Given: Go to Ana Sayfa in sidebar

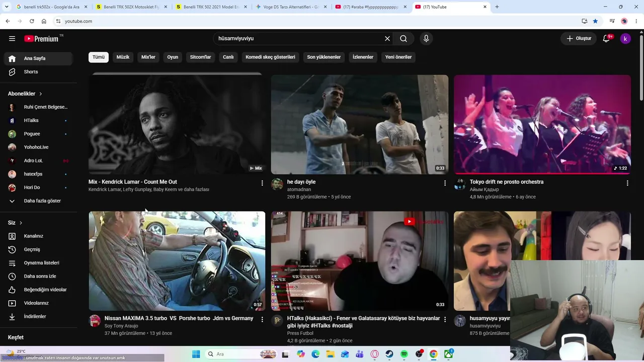Looking at the screenshot, I should 38,58.
